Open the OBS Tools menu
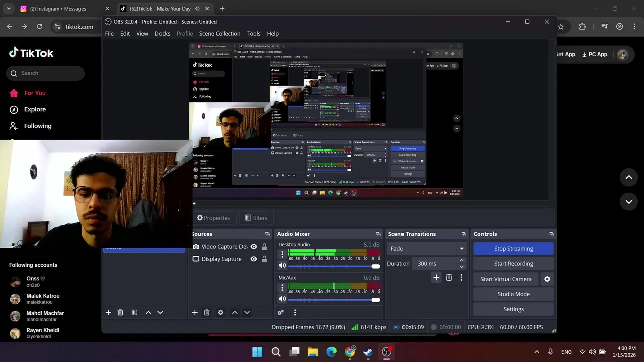Screen dimensions: 644x362 (254, 33)
